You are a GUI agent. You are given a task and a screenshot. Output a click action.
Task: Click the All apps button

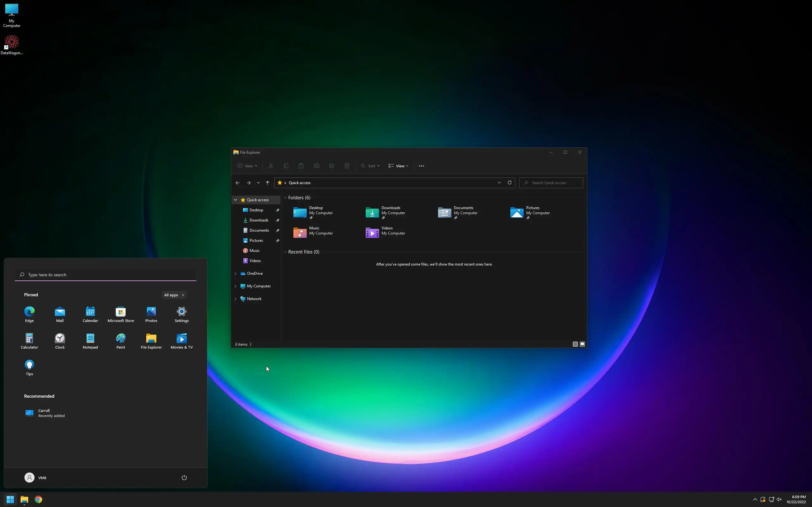click(x=174, y=295)
